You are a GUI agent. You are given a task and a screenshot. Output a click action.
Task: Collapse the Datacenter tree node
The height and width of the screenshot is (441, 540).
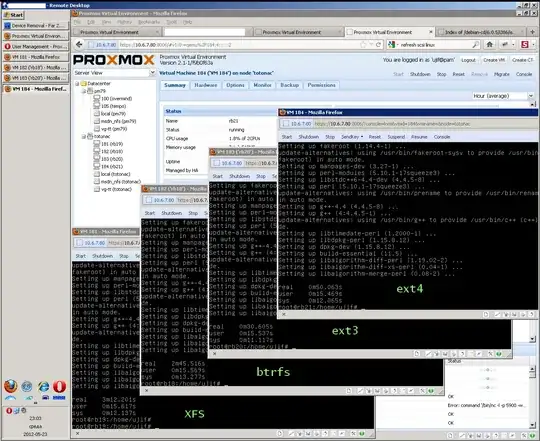point(77,83)
